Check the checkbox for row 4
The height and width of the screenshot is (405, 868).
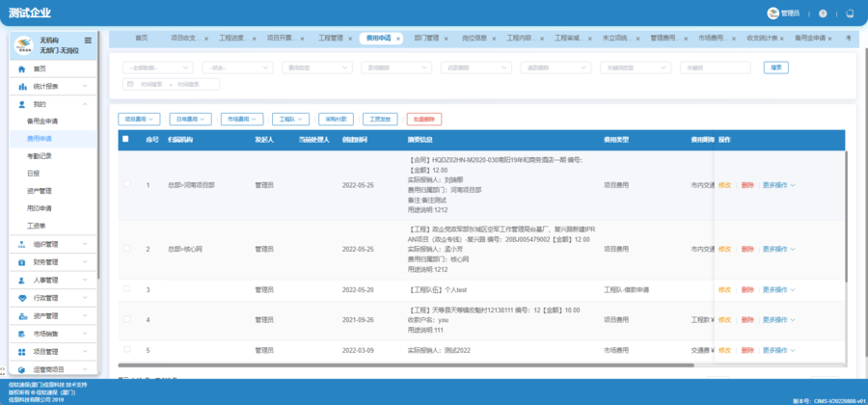126,318
